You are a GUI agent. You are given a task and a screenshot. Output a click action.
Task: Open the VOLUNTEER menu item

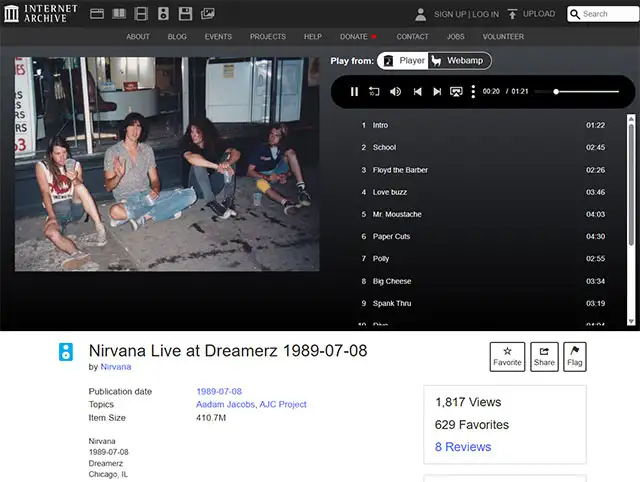tap(503, 37)
